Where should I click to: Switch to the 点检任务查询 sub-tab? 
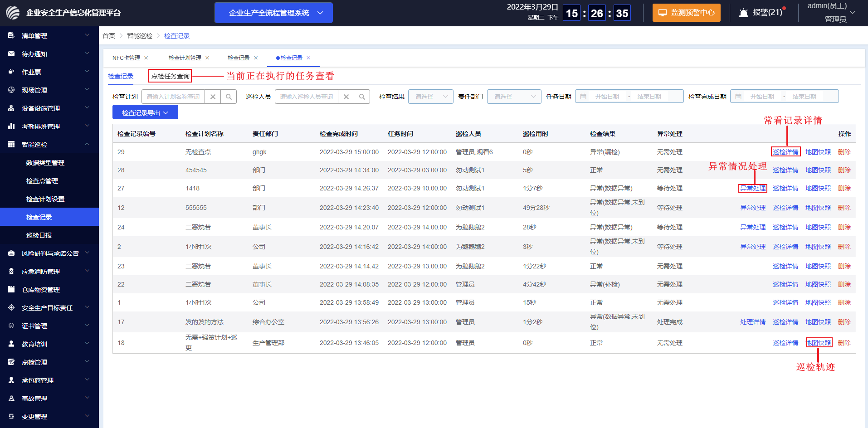(170, 76)
